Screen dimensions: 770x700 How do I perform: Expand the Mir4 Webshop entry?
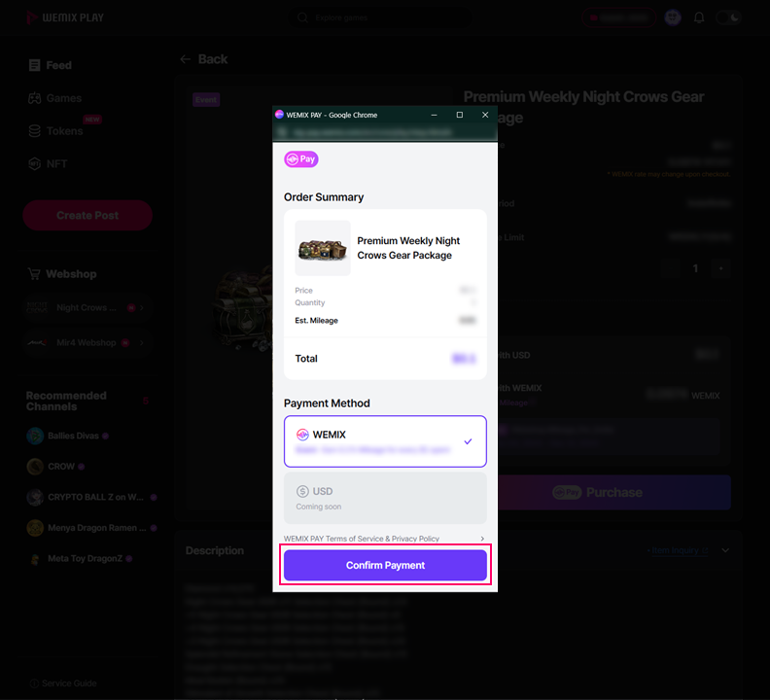point(87,342)
